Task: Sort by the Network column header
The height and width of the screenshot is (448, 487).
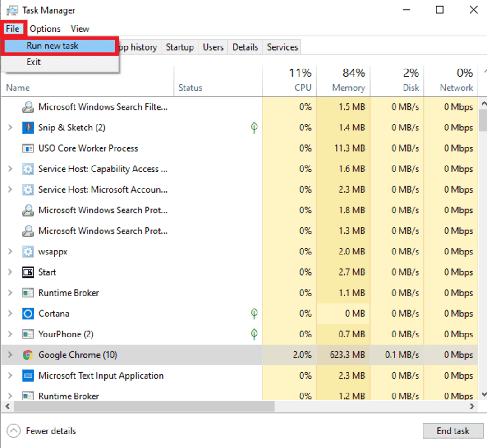Action: [x=451, y=81]
